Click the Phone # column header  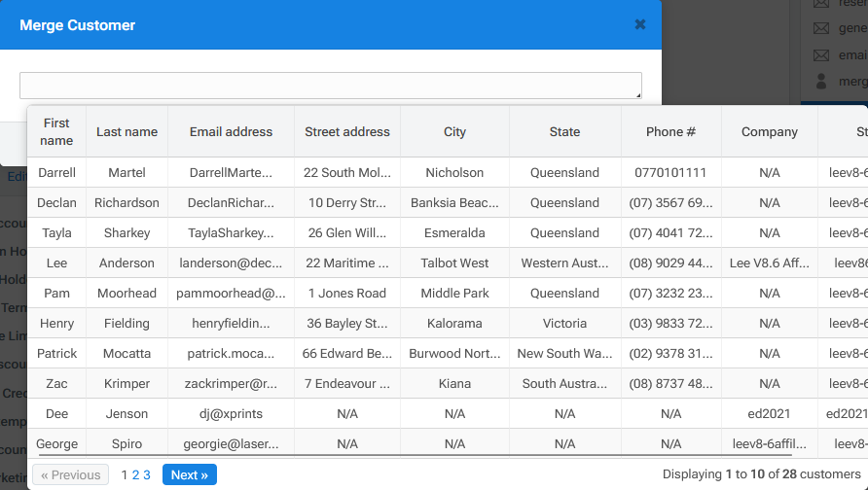pos(670,131)
